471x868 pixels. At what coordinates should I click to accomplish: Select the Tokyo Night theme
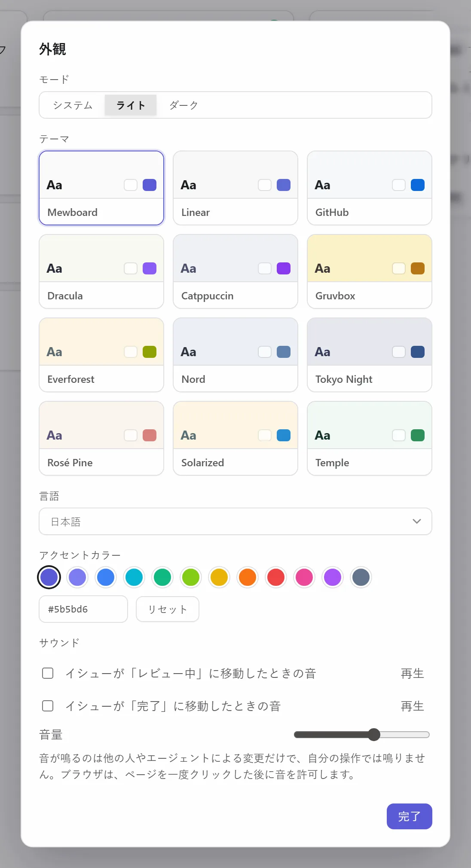370,355
